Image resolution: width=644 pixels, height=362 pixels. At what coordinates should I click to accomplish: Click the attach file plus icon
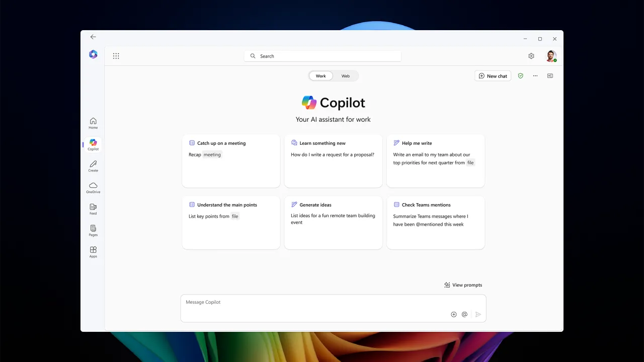(x=454, y=314)
